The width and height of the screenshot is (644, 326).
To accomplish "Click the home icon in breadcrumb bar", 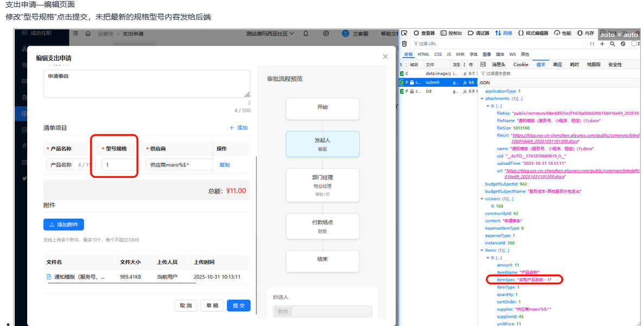I will point(88,34).
